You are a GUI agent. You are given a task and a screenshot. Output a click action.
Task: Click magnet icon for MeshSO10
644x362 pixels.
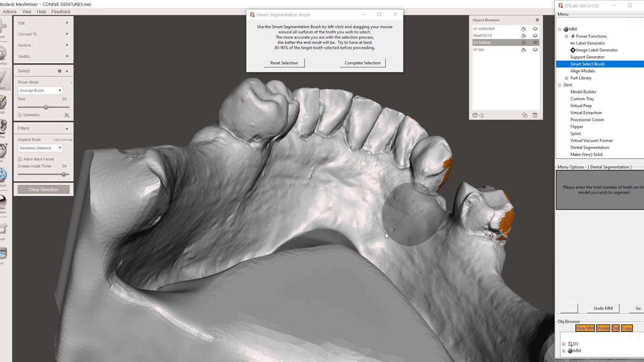point(523,36)
